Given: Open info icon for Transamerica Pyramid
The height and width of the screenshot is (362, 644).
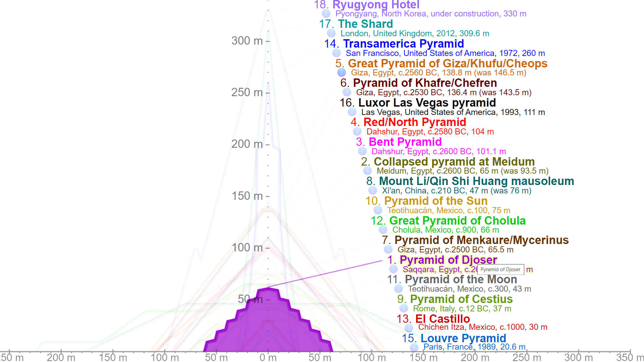Looking at the screenshot, I should pyautogui.click(x=336, y=53).
